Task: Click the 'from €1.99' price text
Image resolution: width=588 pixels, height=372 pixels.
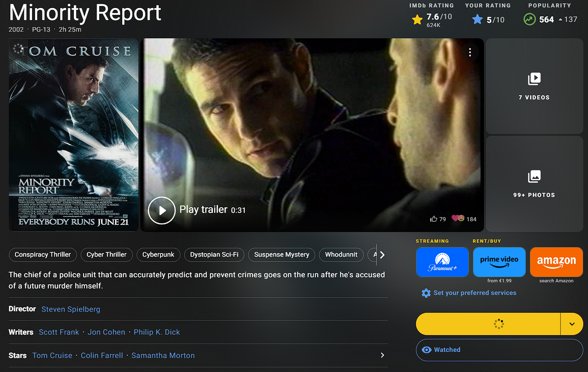Action: [499, 281]
